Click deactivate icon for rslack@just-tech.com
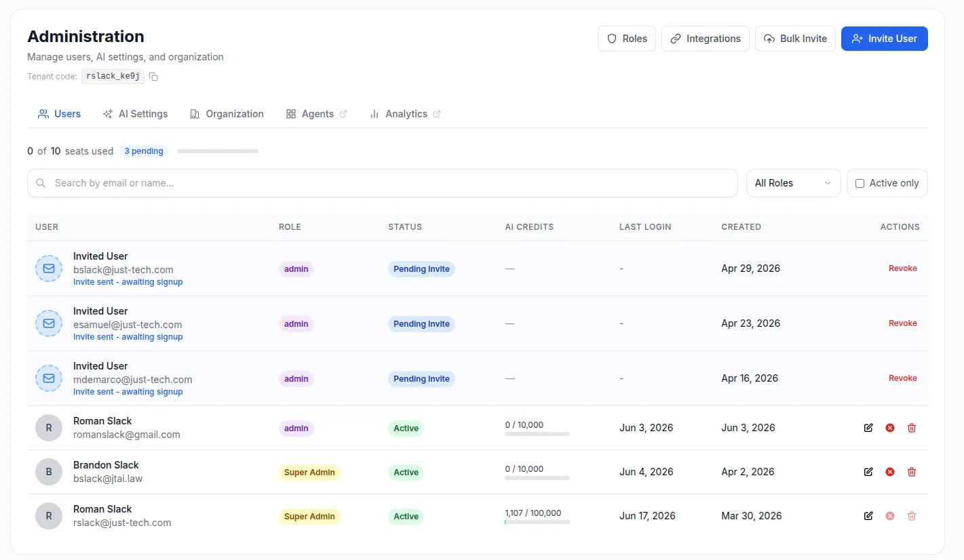Screen dimensions: 964x560 coord(890,516)
